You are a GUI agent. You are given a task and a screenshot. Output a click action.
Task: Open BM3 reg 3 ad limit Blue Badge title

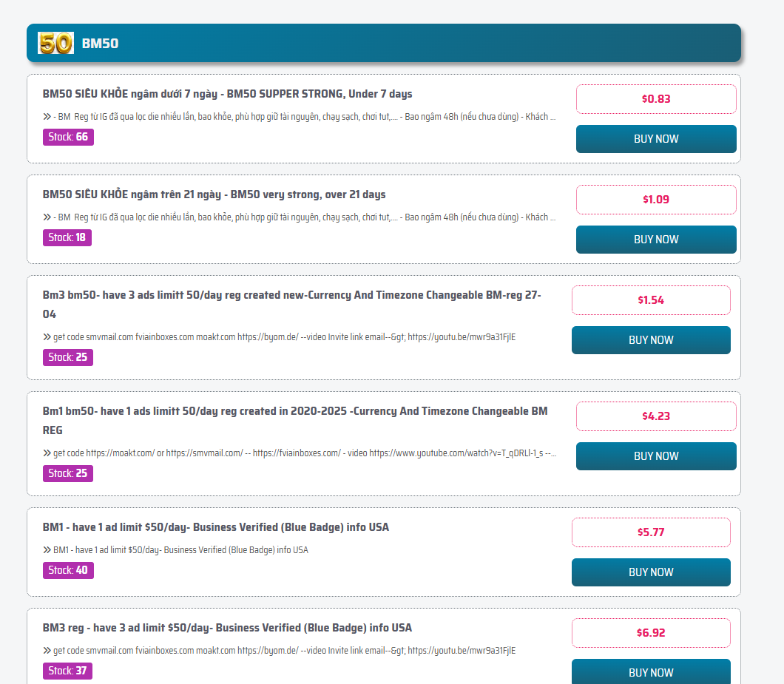227,628
